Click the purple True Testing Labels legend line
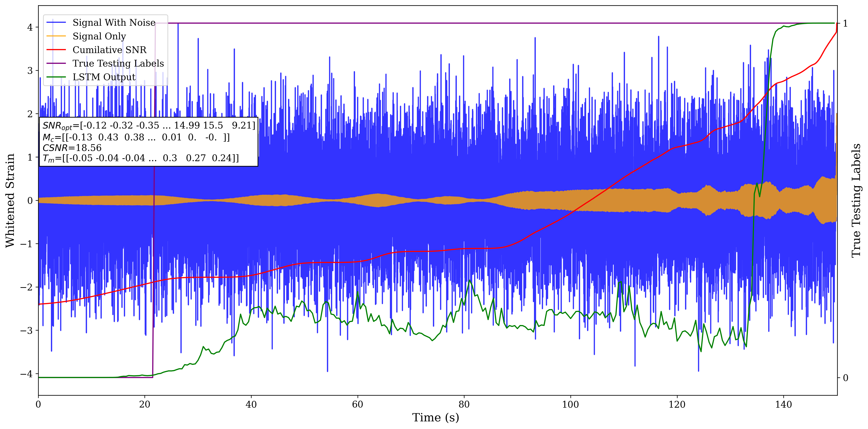868x429 pixels. [x=56, y=63]
